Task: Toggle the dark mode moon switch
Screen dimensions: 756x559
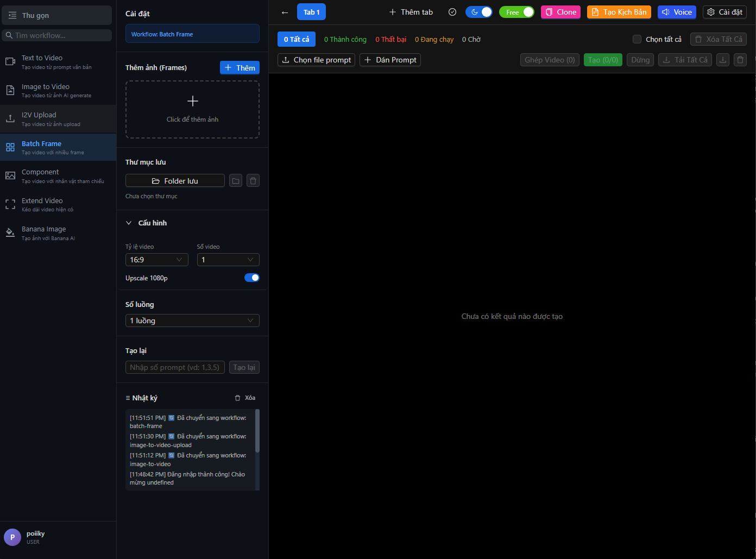Action: pyautogui.click(x=479, y=12)
